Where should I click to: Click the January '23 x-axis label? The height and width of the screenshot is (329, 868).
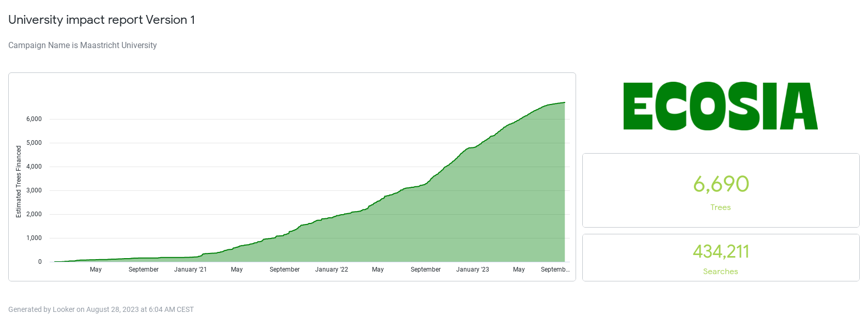tap(473, 270)
